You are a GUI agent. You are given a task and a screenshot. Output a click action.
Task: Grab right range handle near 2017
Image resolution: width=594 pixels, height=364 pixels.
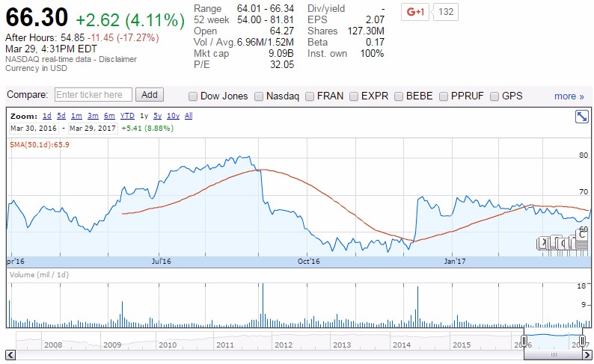point(583,341)
